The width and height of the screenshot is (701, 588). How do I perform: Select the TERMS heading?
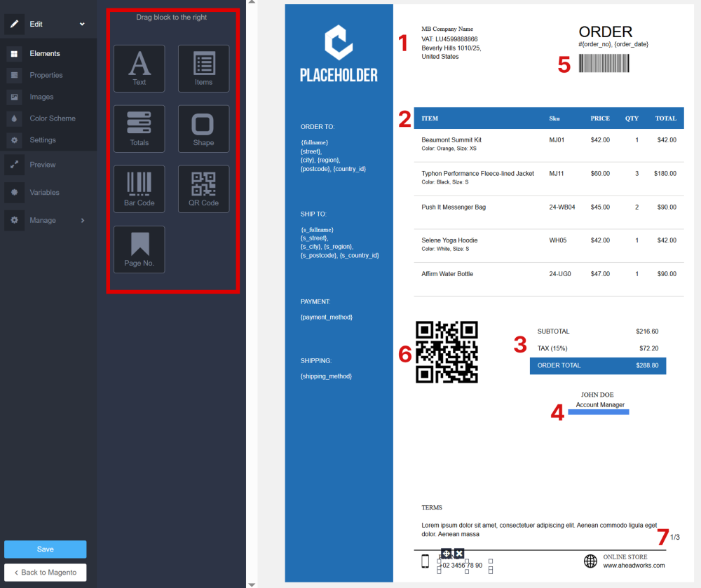tap(431, 507)
